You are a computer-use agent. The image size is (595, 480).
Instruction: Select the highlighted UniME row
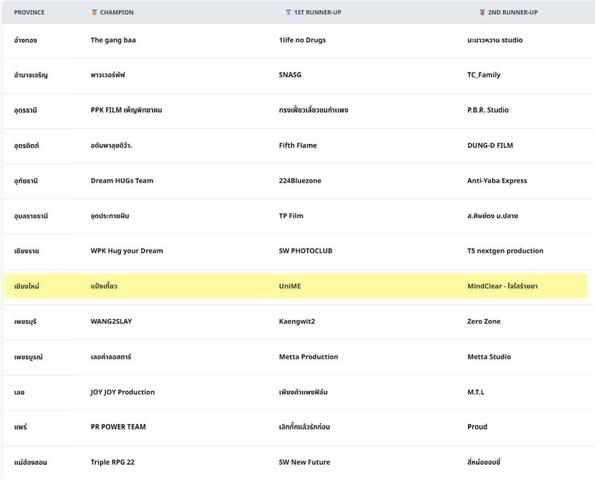pyautogui.click(x=296, y=286)
